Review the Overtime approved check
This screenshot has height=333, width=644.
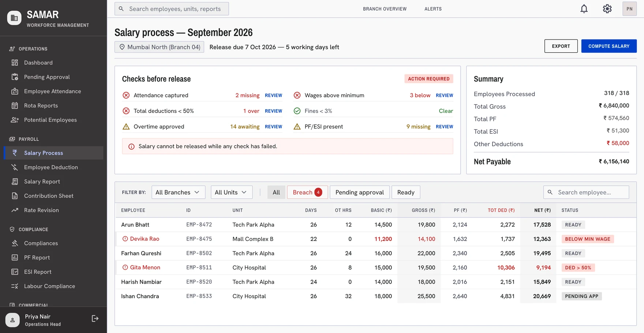[273, 127]
